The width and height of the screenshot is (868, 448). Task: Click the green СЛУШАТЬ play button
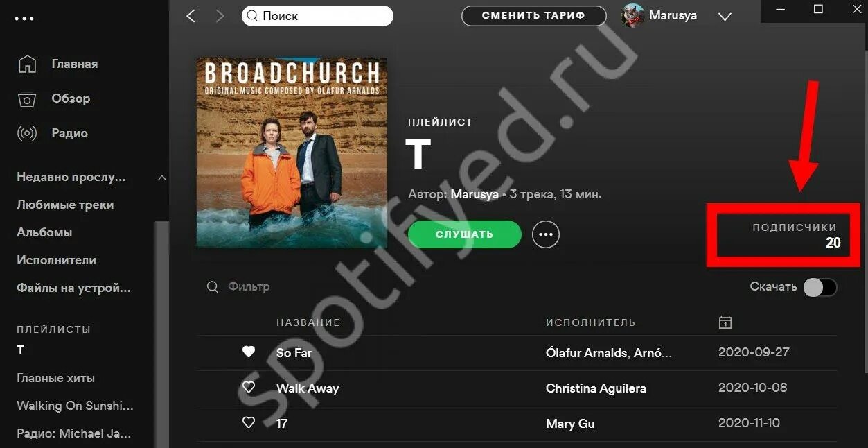[465, 234]
